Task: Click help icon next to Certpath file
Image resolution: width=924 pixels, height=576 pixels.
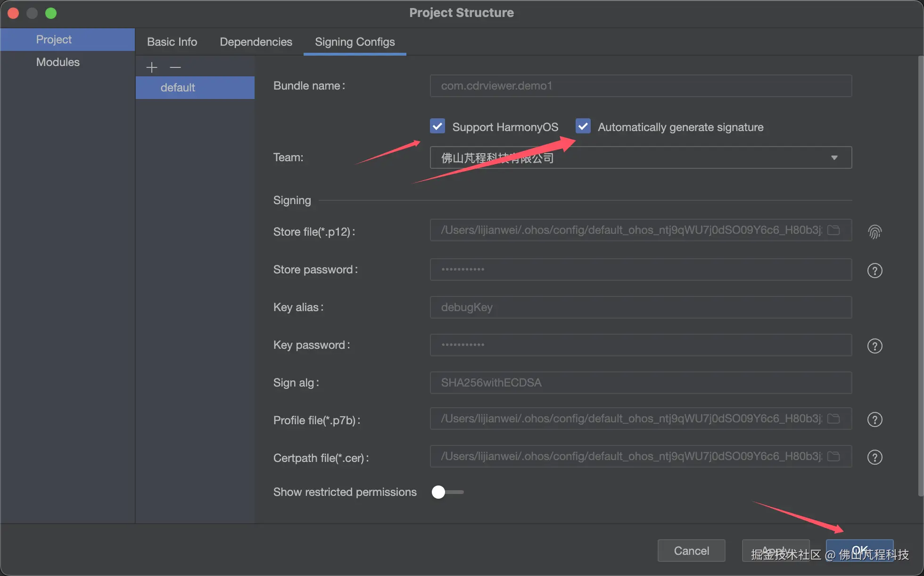Action: [x=874, y=457]
